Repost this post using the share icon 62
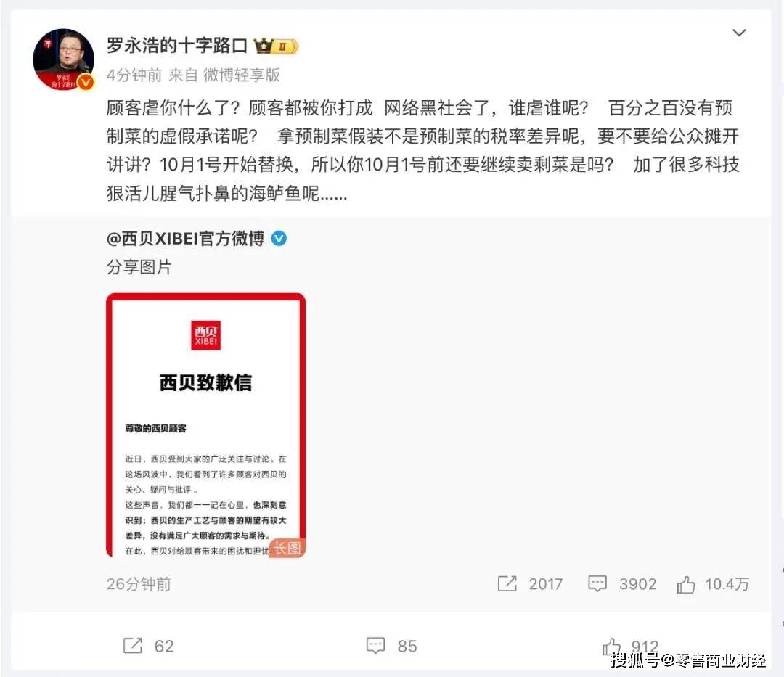Image resolution: width=784 pixels, height=677 pixels. click(133, 646)
